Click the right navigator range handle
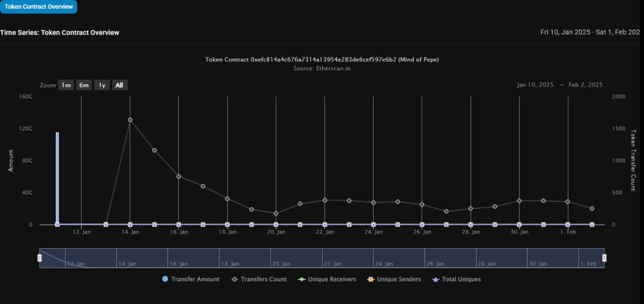This screenshot has width=644, height=304. click(604, 258)
